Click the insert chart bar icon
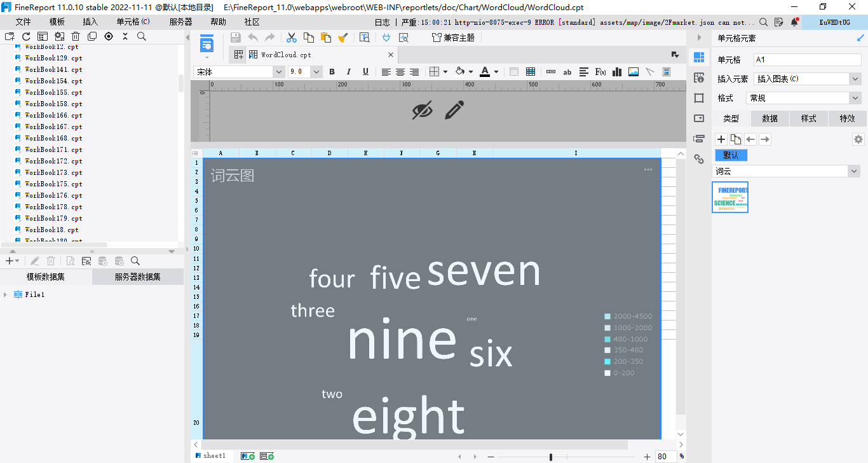 tap(616, 72)
